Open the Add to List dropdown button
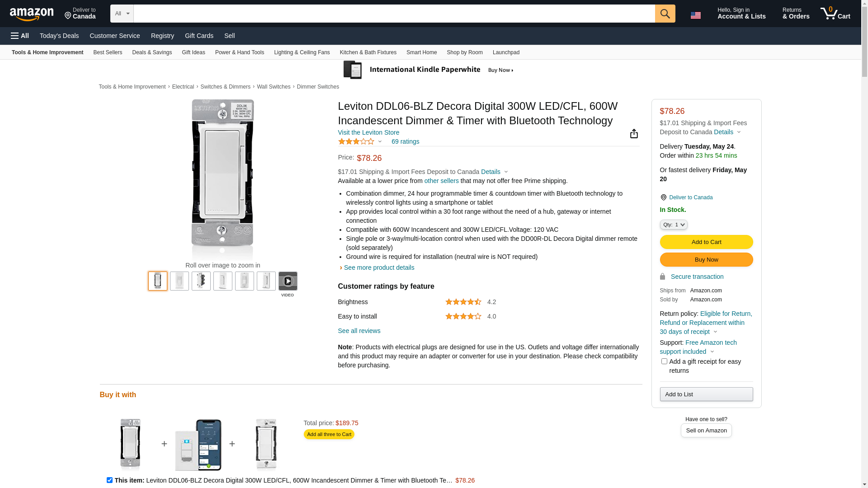Image resolution: width=868 pixels, height=488 pixels. click(x=706, y=394)
